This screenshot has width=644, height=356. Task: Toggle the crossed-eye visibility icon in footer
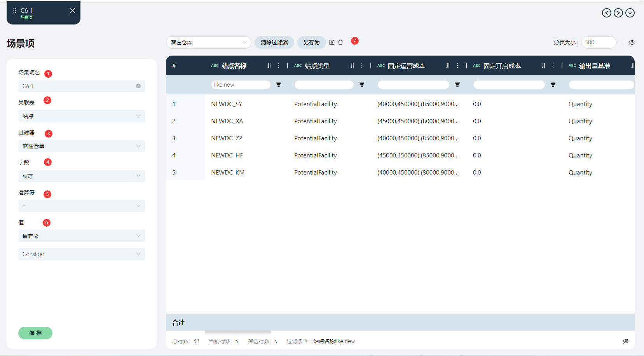point(626,341)
